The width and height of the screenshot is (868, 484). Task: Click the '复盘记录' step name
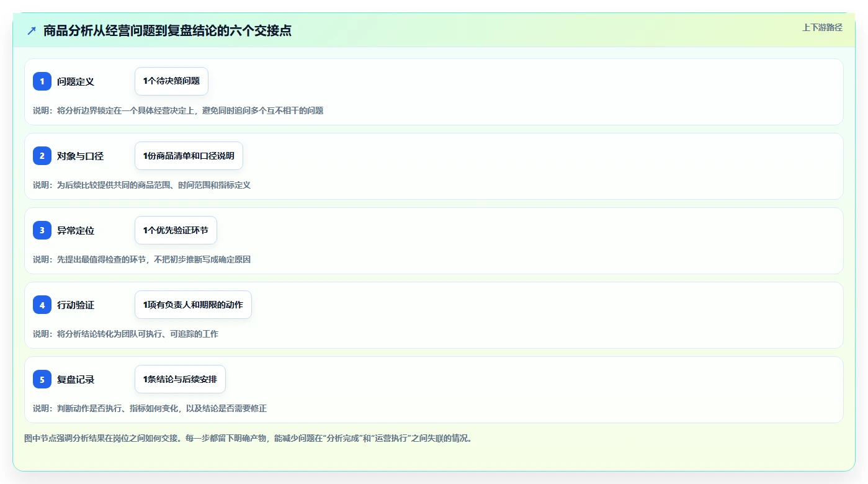(76, 379)
